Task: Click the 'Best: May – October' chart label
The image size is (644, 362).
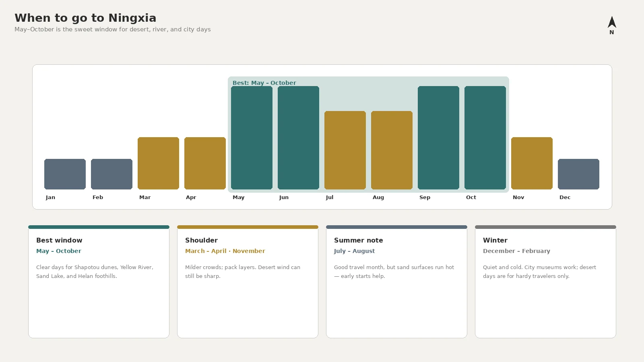Action: pyautogui.click(x=264, y=83)
